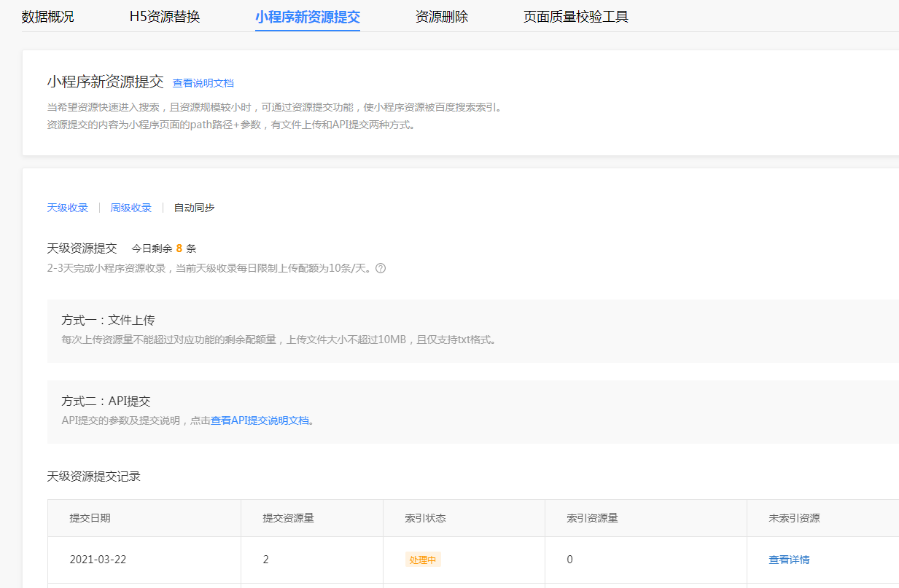Expand the 方式二:API提交 section
This screenshot has width=899, height=588.
tap(473, 412)
